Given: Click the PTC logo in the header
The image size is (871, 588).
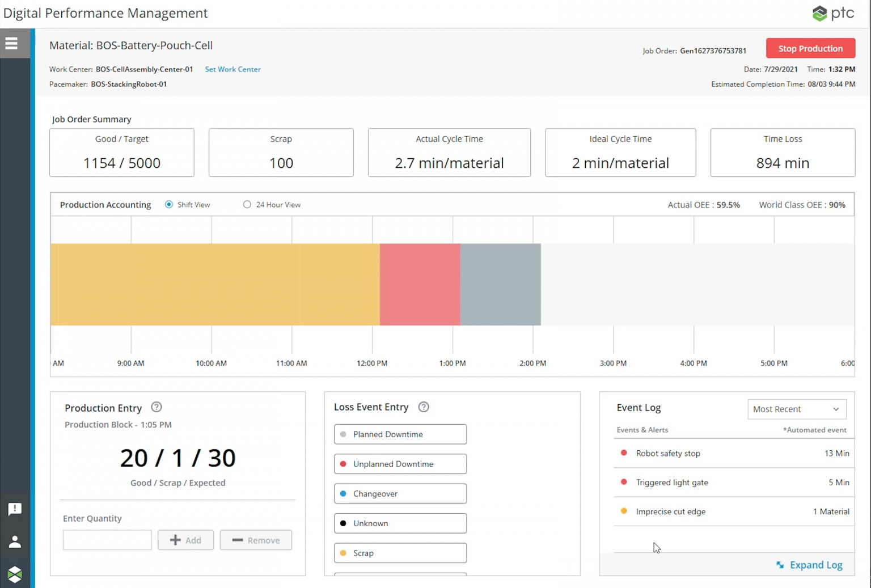Looking at the screenshot, I should pos(833,12).
